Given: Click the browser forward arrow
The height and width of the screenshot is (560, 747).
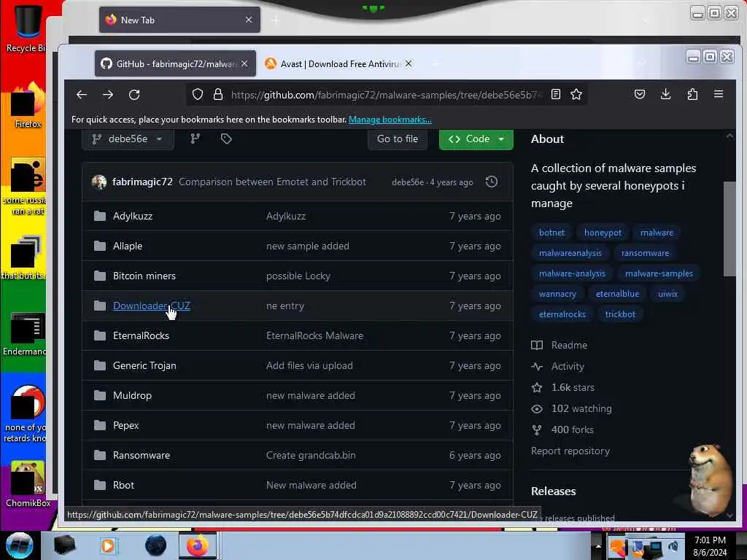Looking at the screenshot, I should [108, 94].
